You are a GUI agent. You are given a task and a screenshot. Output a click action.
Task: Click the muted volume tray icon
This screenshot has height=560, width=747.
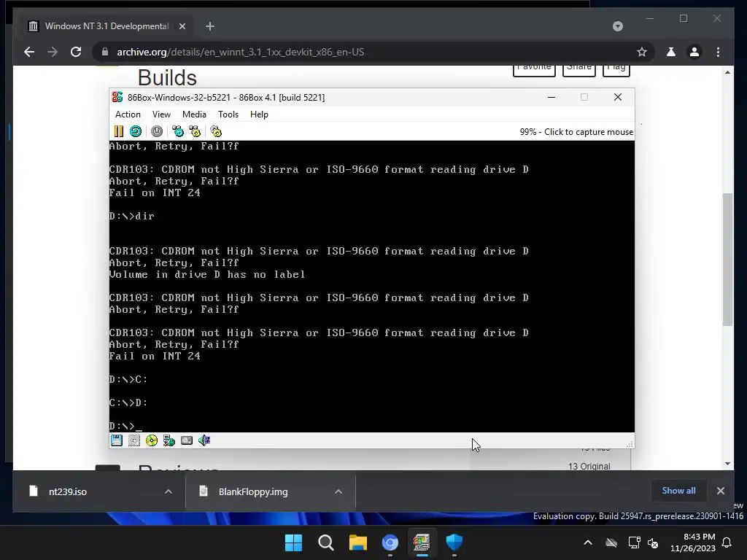653,542
